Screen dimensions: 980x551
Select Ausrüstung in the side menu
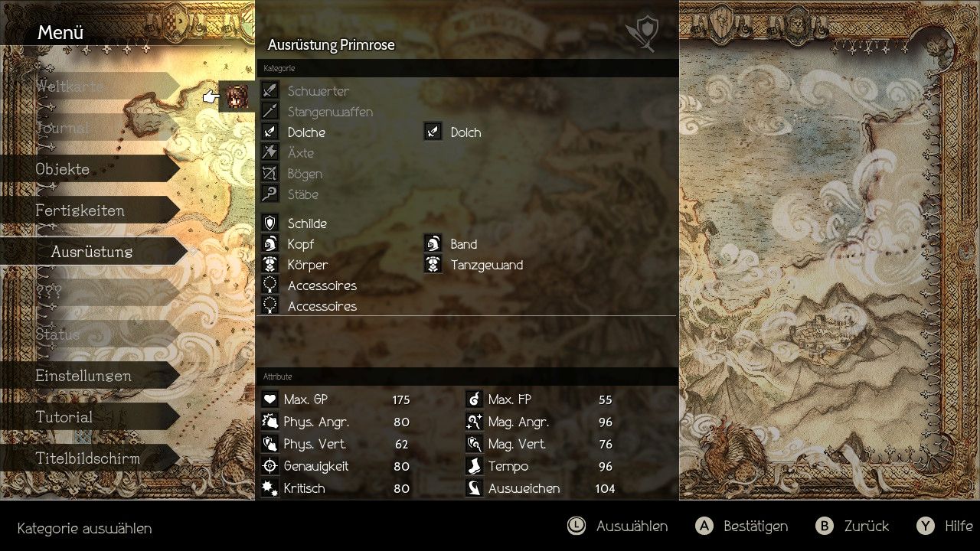tap(93, 252)
